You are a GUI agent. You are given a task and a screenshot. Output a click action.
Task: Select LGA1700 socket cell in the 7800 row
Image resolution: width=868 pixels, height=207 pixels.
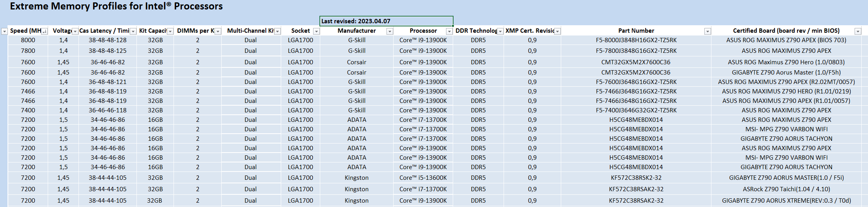click(x=301, y=51)
